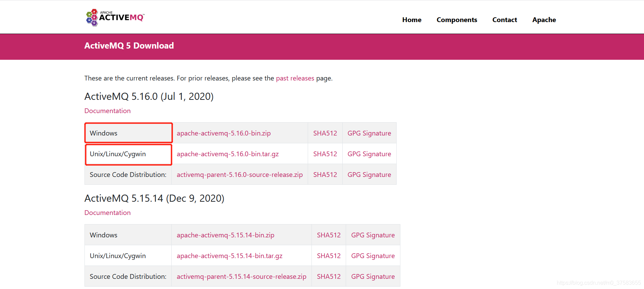This screenshot has width=644, height=289.
Task: Open GPG Signature for 5.15.14 bin.zip
Action: 373,235
